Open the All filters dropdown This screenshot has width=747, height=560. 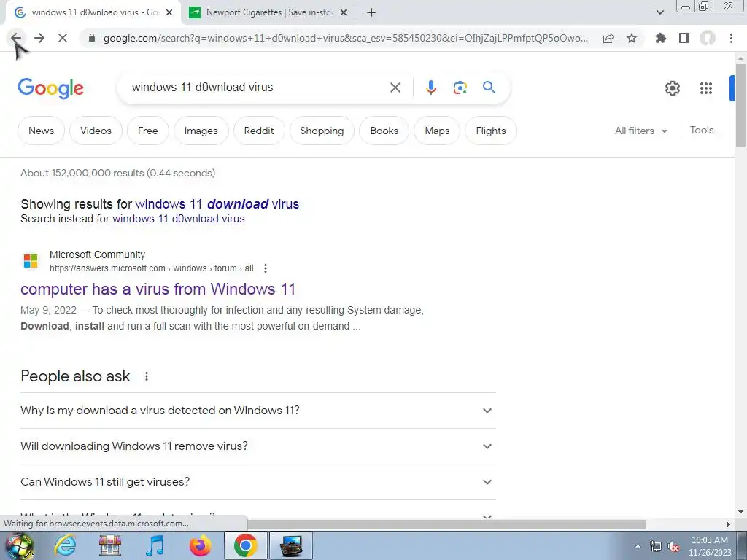point(641,131)
